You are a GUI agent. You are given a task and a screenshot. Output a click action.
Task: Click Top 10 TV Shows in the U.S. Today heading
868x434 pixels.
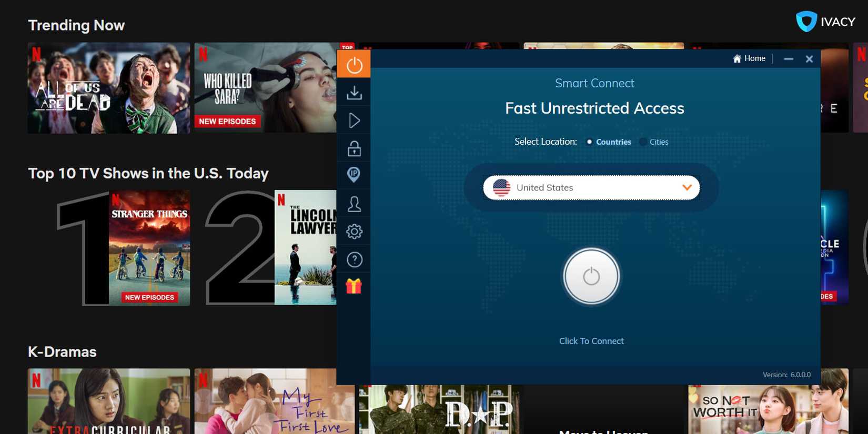point(148,174)
